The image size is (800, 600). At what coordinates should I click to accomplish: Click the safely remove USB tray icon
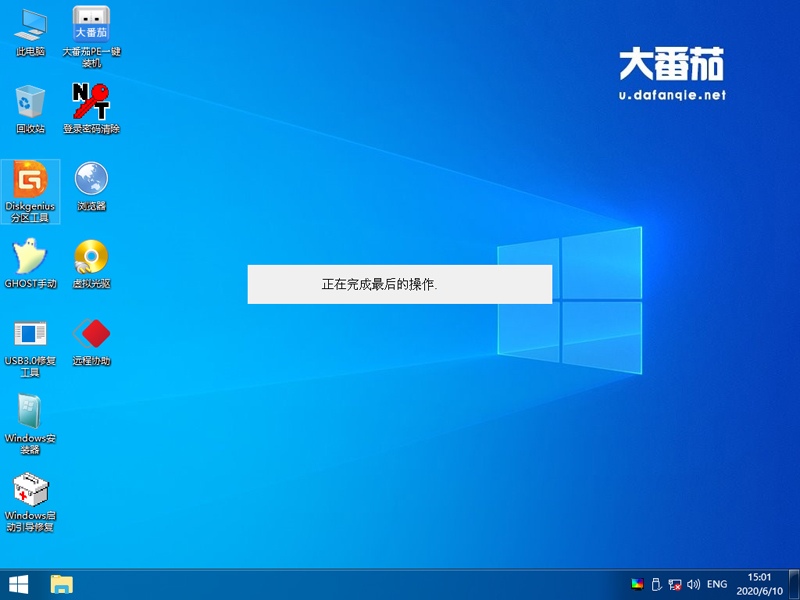657,585
